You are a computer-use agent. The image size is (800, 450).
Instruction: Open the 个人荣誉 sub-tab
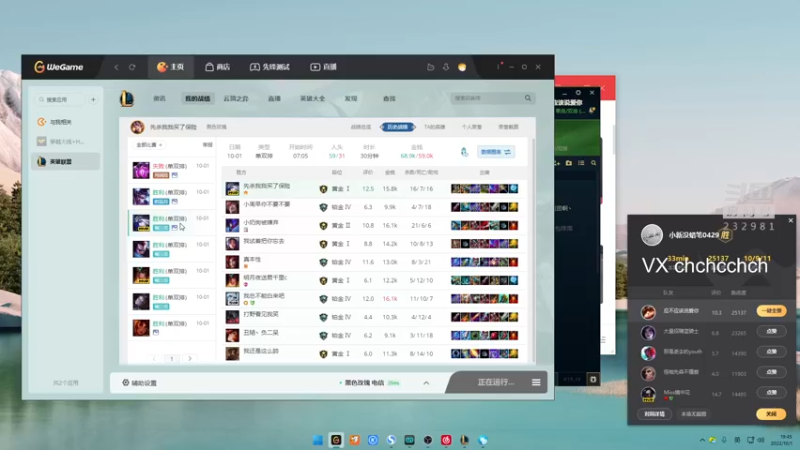tap(471, 127)
